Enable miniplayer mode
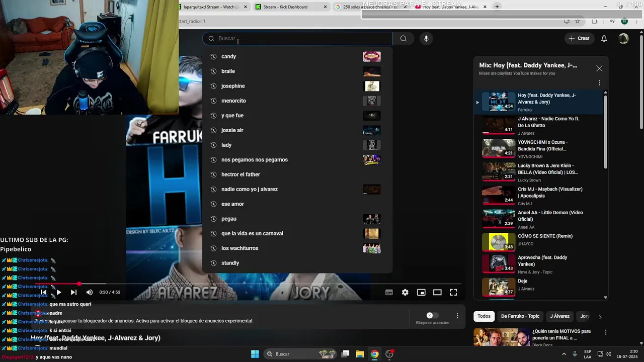 tap(421, 292)
